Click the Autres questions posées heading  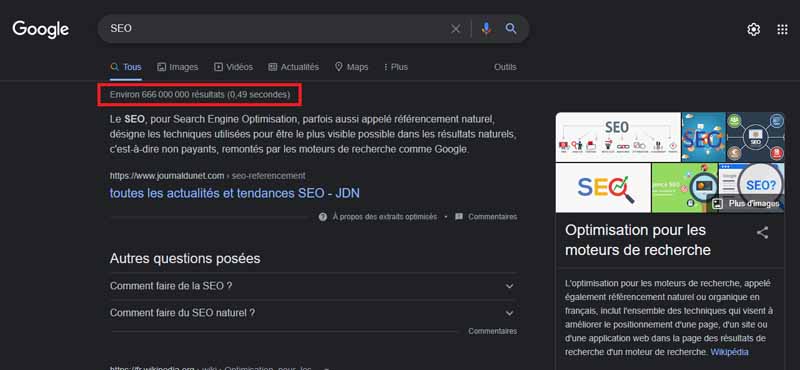[x=185, y=259]
